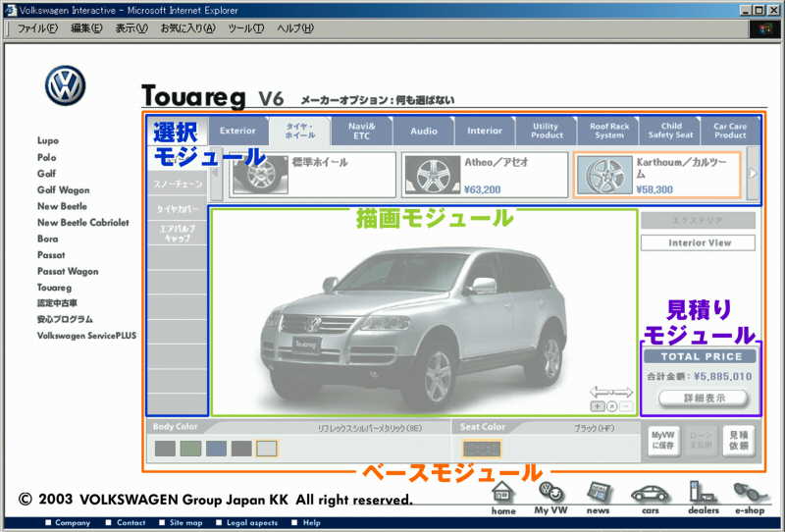Open the Touareg sidebar link
The image size is (785, 532).
(54, 288)
